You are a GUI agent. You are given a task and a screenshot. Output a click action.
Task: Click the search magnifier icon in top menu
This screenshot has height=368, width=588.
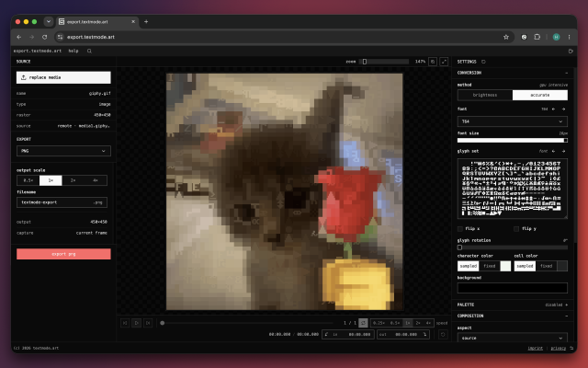pyautogui.click(x=89, y=52)
